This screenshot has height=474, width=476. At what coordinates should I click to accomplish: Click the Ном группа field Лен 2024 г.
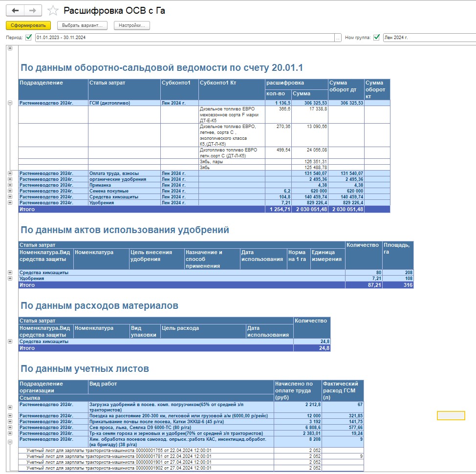coord(428,38)
